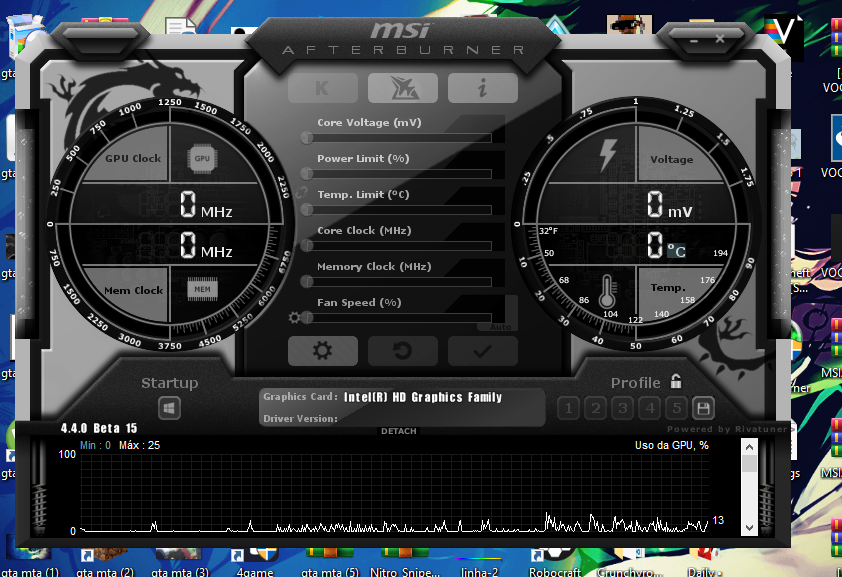The height and width of the screenshot is (577, 842).
Task: Select profile slot 2
Action: [x=596, y=408]
